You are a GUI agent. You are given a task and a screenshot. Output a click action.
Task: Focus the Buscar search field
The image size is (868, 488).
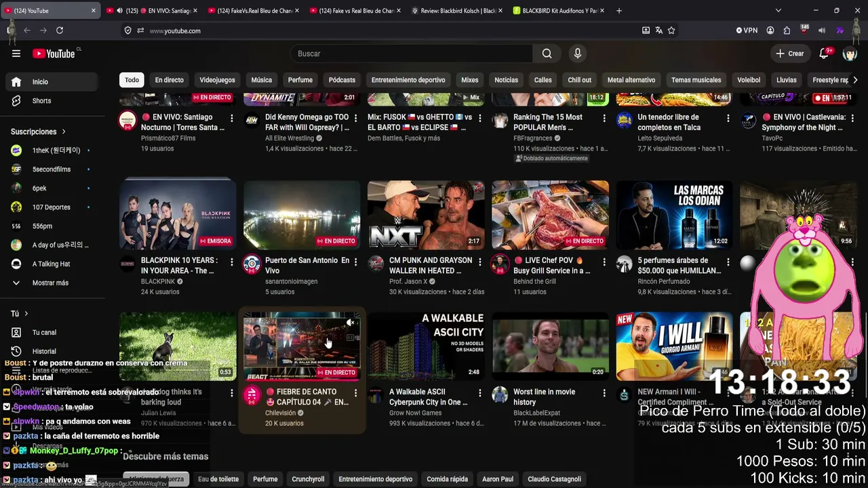412,54
